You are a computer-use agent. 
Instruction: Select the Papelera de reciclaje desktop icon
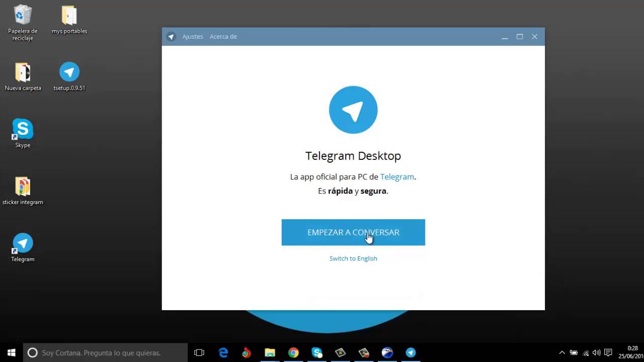click(23, 23)
